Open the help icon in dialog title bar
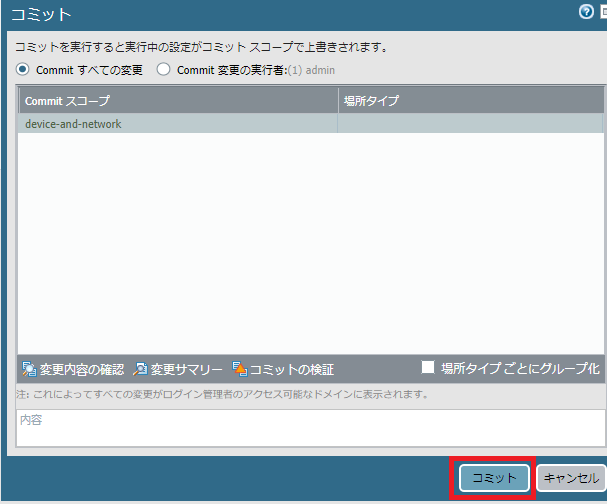Screen dimensions: 607x504 click(586, 12)
